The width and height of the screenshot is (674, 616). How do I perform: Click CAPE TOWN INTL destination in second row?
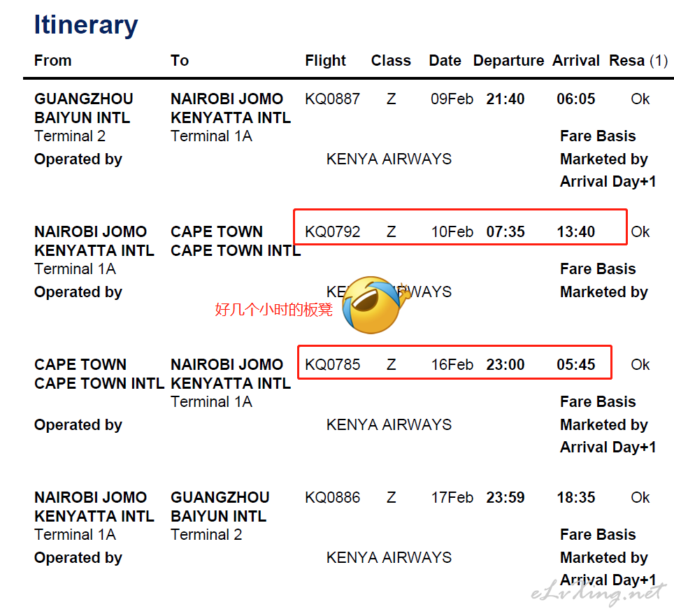point(236,241)
